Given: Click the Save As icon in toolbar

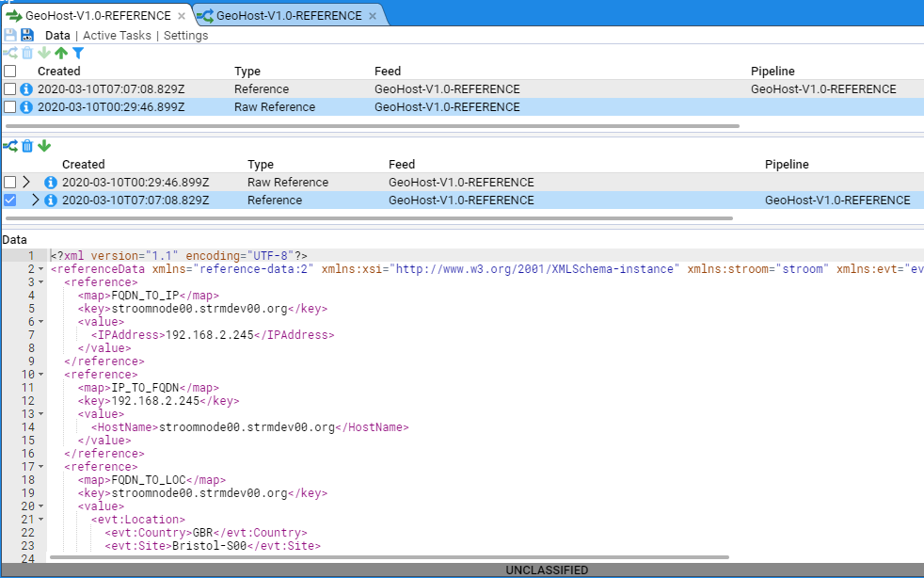Looking at the screenshot, I should pos(27,35).
